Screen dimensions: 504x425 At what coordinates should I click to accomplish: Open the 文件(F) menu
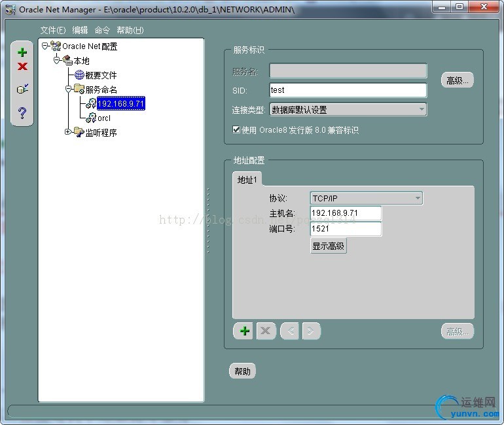[53, 30]
